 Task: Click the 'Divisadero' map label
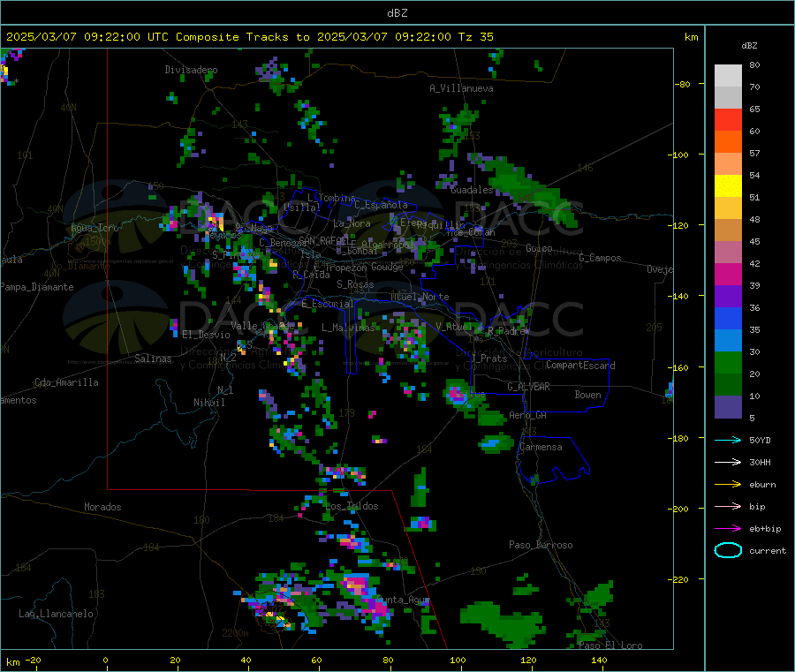coord(191,70)
